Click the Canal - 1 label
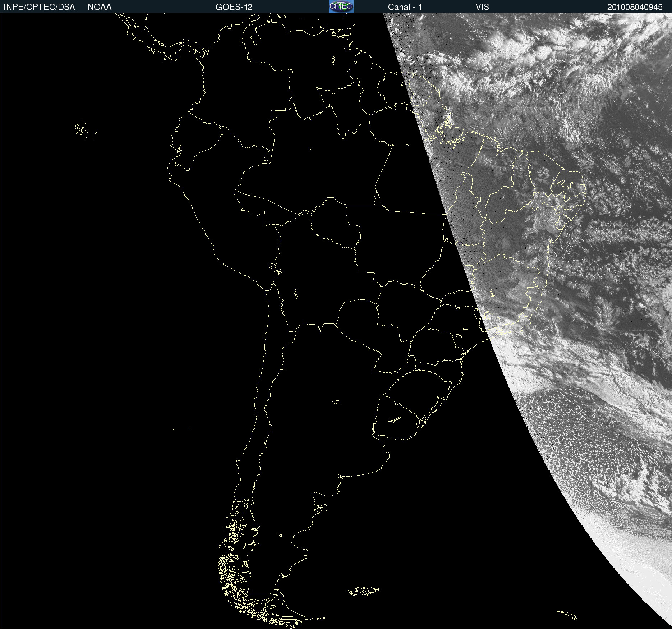Screen dimensions: 672x629 [405, 7]
